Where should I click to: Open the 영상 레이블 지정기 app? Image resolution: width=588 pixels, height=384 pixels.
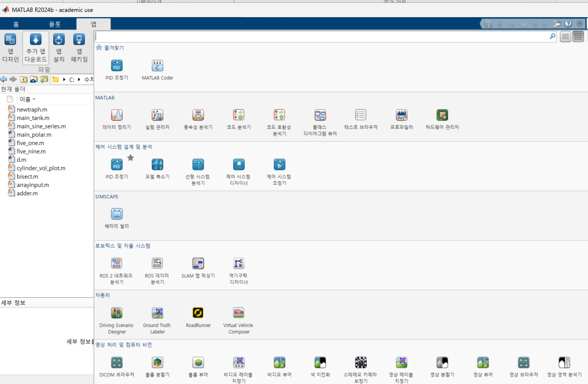coord(402,370)
